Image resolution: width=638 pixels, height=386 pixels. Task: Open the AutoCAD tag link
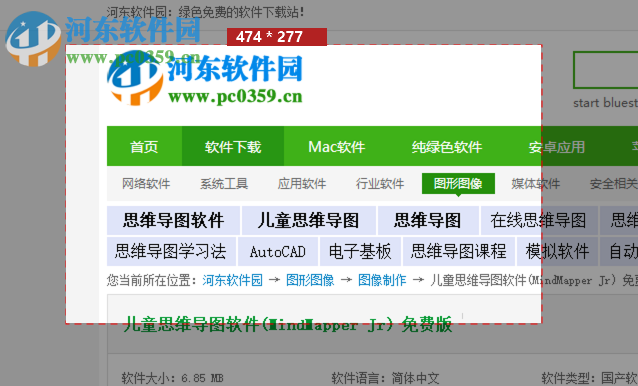point(278,251)
